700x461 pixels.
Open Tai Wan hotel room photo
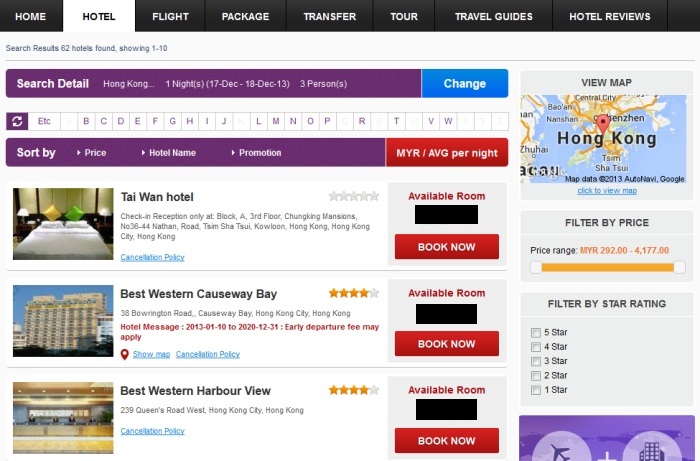tap(63, 224)
